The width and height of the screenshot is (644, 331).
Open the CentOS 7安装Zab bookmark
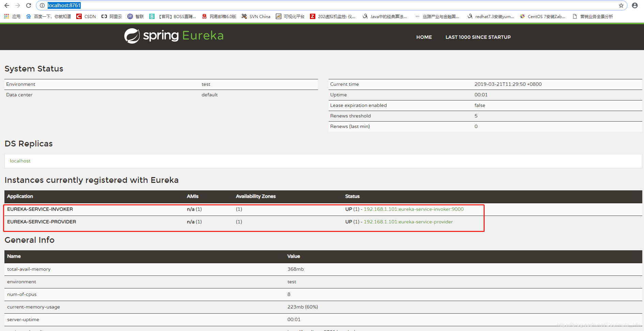[x=543, y=16]
